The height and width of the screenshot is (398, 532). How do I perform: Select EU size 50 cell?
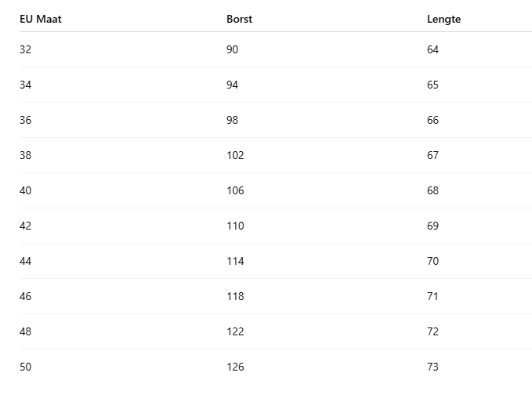25,367
